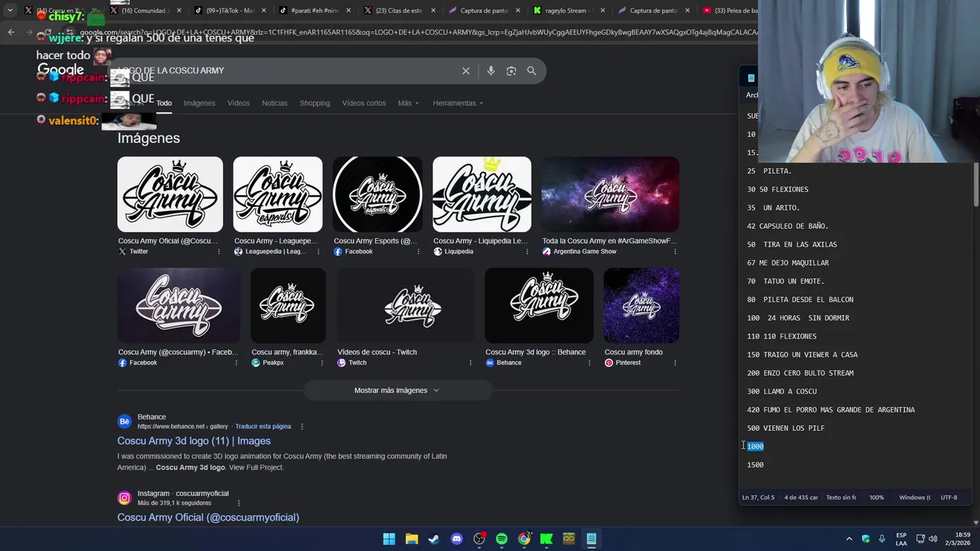980x551 pixels.
Task: Click the browser address bar URL
Action: pos(417,32)
